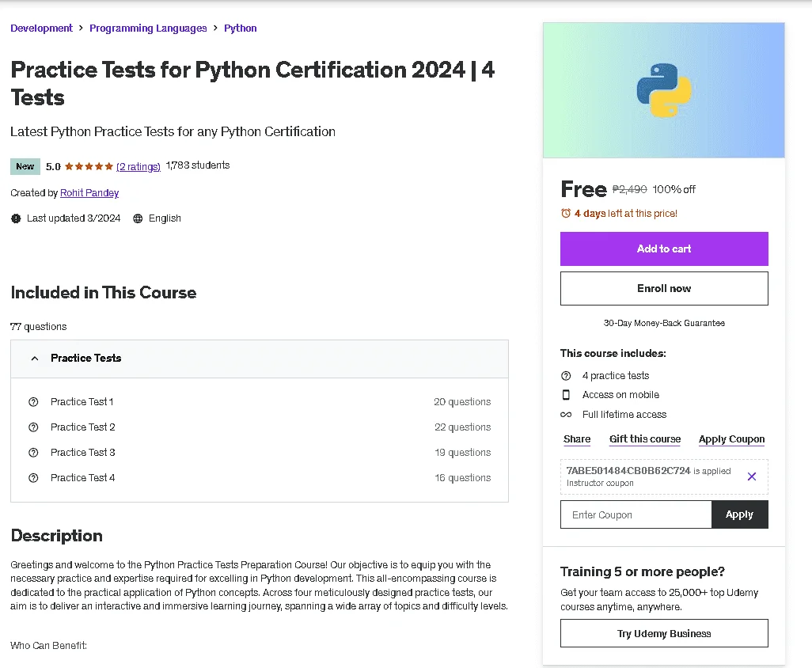Click the 'Last updated 3/2024' text

74,218
